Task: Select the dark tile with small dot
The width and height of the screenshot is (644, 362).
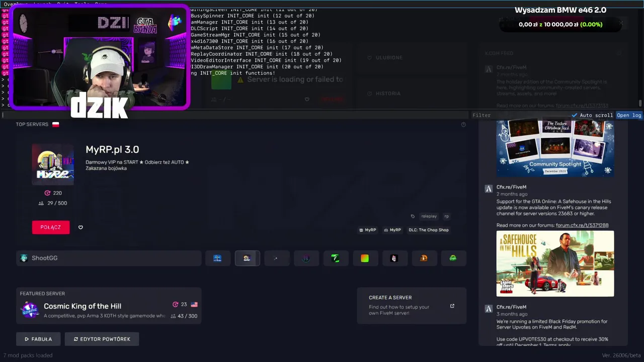Action: 277,258
